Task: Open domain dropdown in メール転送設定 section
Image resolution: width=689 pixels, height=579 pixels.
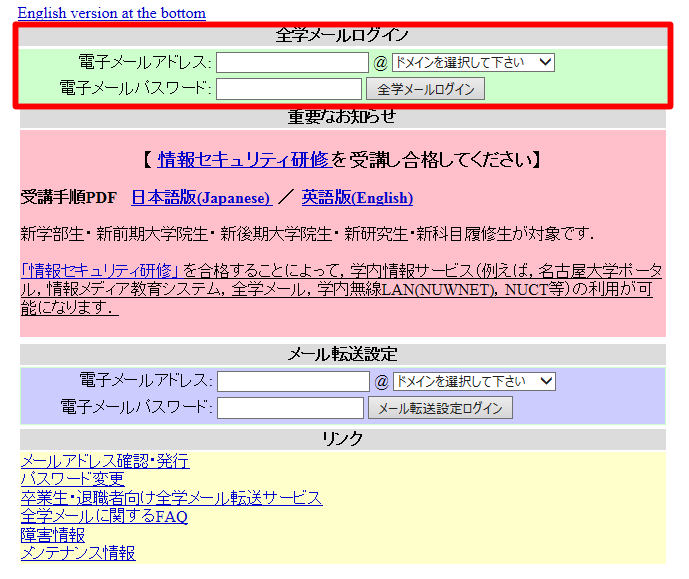Action: pos(474,381)
